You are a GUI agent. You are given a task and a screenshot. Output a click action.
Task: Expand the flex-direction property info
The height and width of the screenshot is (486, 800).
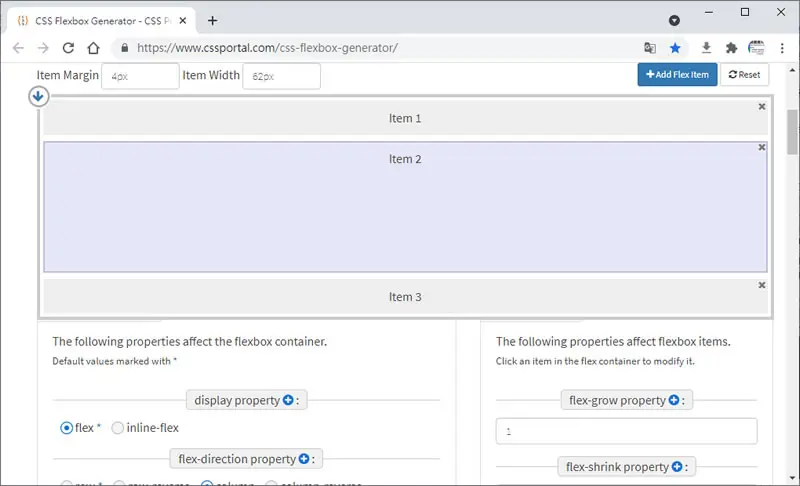[304, 459]
